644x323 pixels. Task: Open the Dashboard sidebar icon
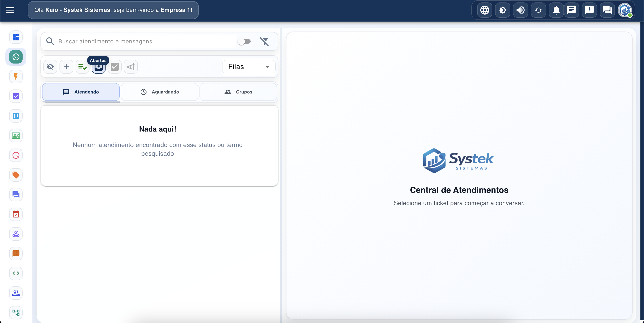point(16,37)
